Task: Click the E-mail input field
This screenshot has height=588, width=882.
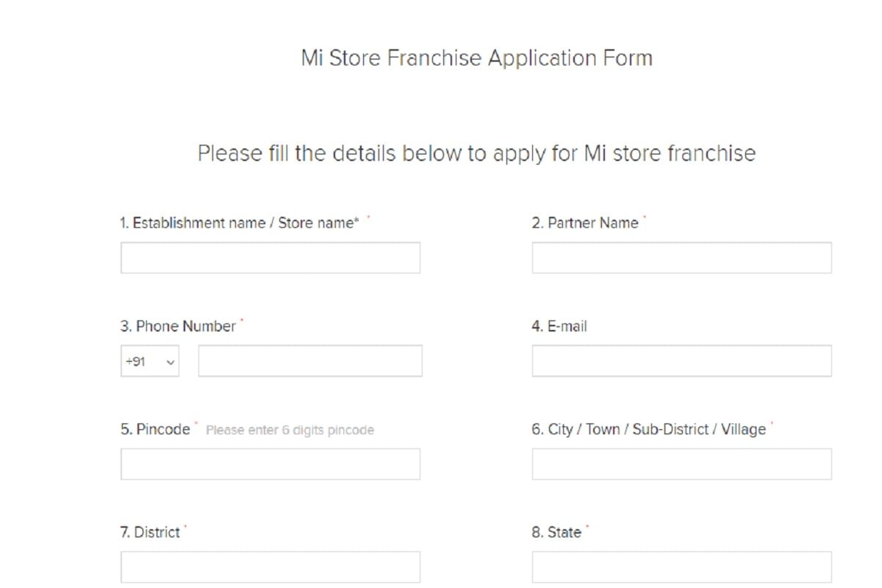Action: 681,360
